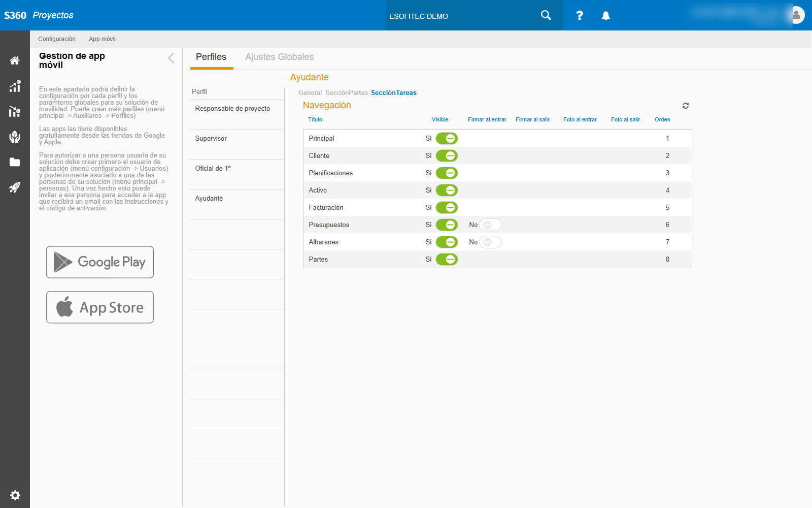Toggle Visible switch for Principal
This screenshot has height=508, width=812.
coord(447,138)
